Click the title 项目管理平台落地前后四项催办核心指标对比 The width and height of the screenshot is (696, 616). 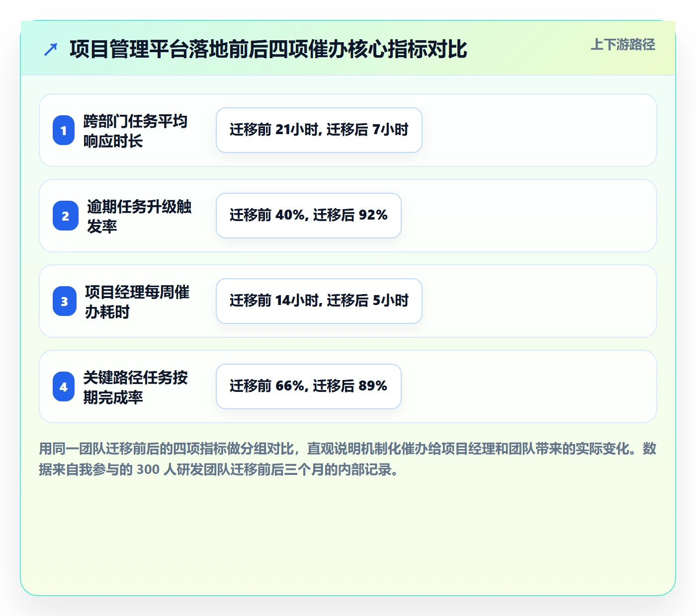pyautogui.click(x=268, y=49)
